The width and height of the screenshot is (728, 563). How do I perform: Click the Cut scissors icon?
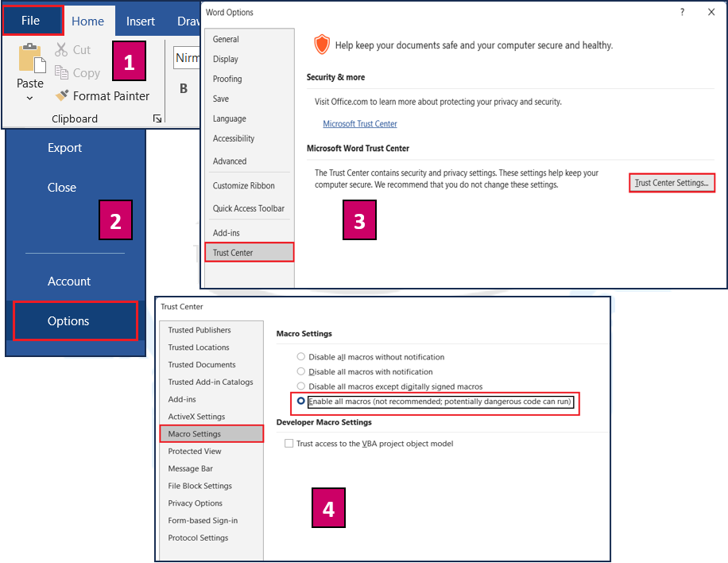61,49
